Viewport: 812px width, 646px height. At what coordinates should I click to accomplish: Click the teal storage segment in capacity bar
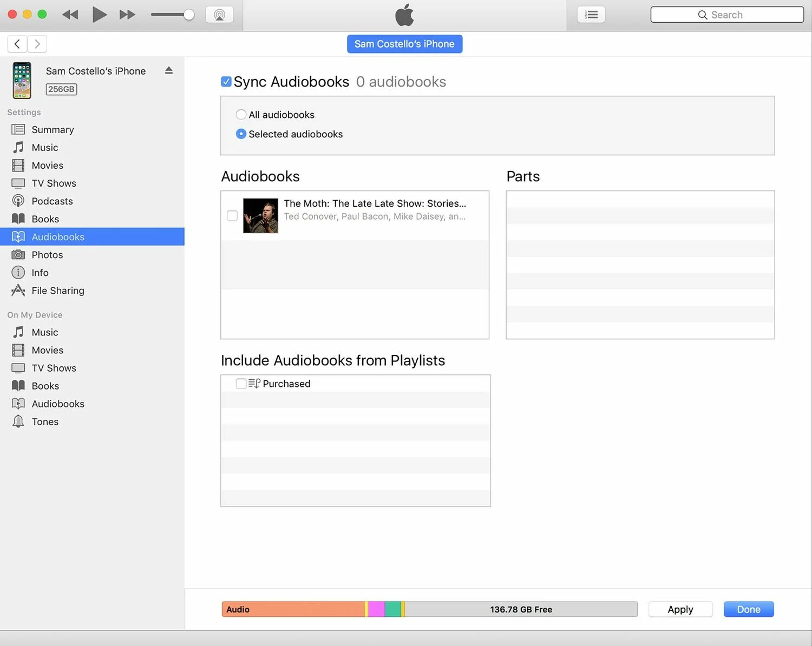click(x=393, y=609)
